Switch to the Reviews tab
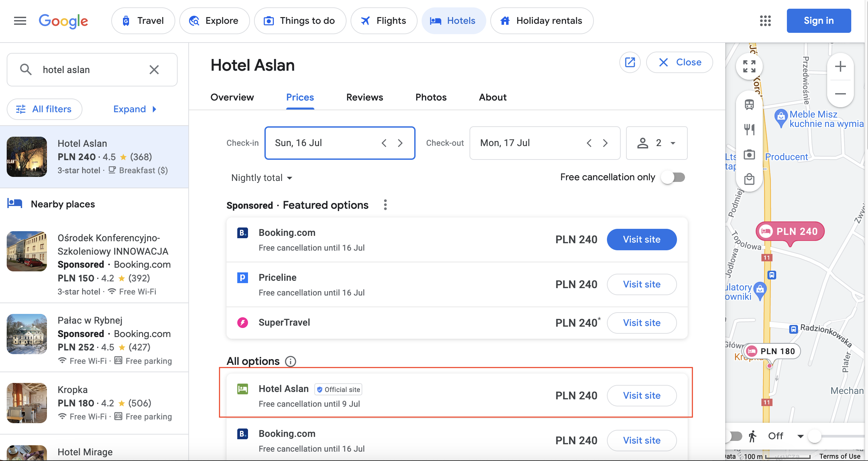The height and width of the screenshot is (461, 868). point(364,97)
